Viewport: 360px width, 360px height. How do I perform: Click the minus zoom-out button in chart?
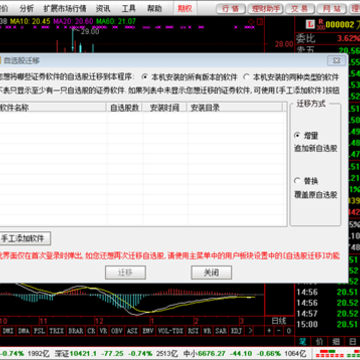point(279,331)
